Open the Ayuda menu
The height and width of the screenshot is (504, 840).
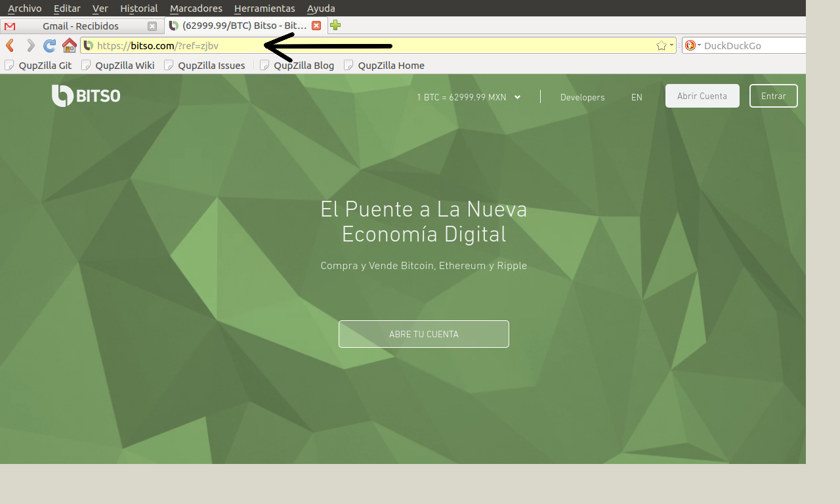point(321,8)
